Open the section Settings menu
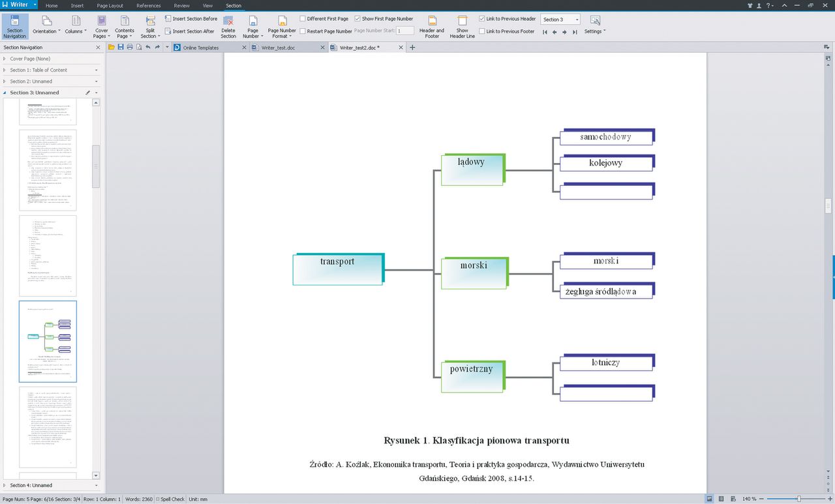835x504 pixels. pos(594,25)
